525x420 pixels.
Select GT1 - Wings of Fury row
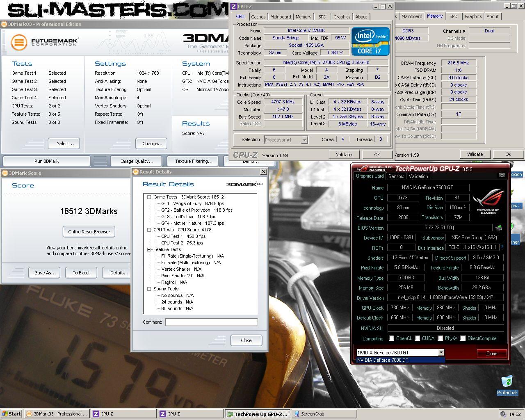click(x=193, y=203)
